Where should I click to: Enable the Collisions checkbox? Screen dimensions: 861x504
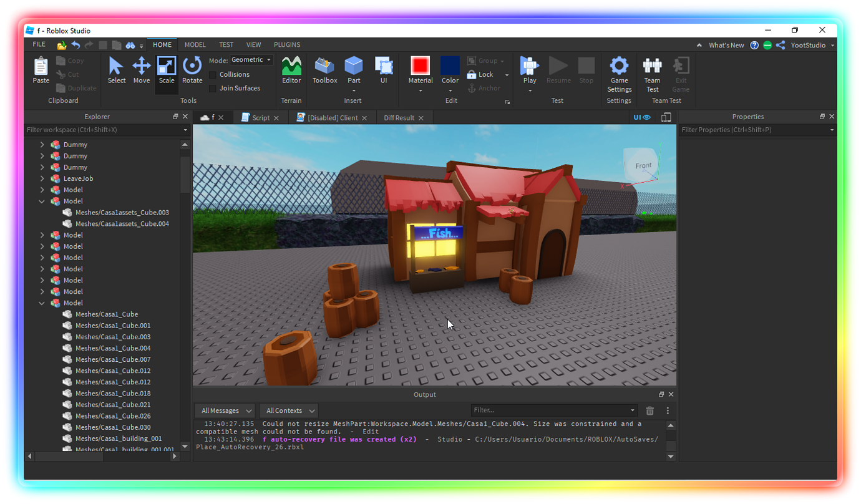point(213,74)
